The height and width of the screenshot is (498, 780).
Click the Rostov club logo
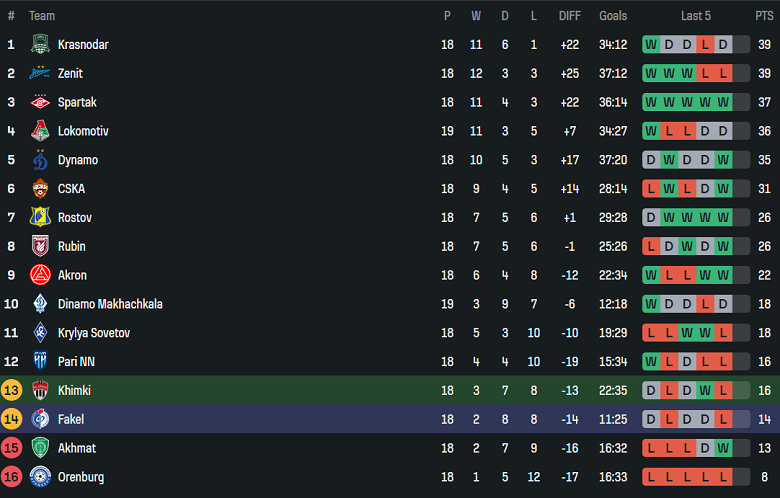[40, 218]
